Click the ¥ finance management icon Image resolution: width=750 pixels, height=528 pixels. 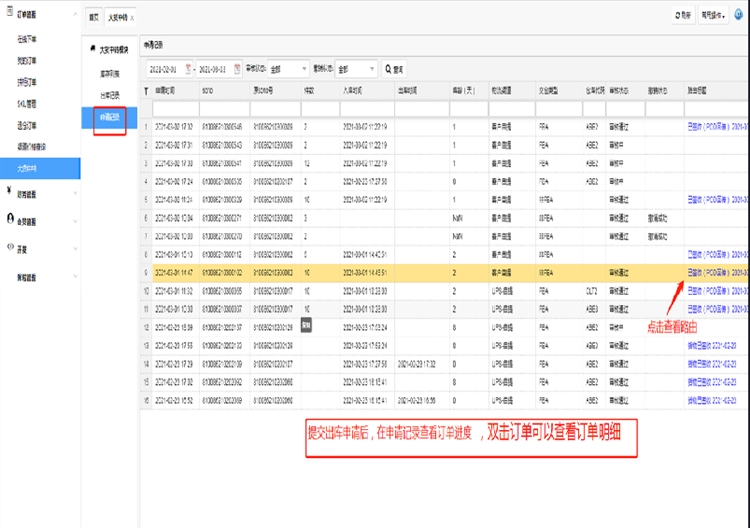pyautogui.click(x=9, y=191)
